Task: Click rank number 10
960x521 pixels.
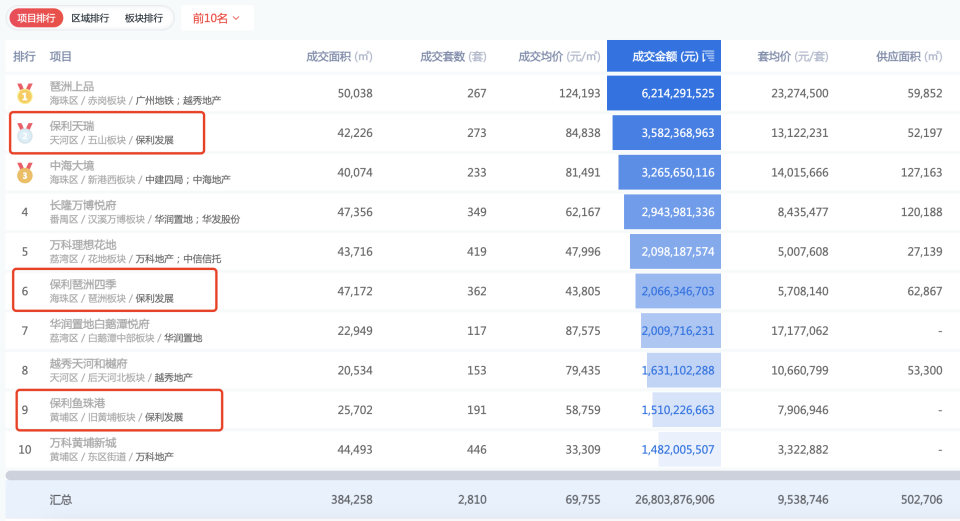Action: point(24,449)
